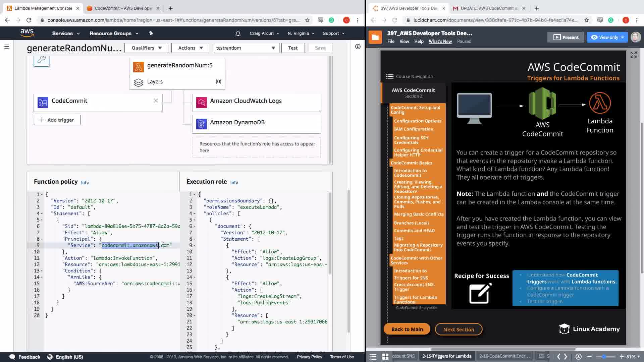Viewport: 644px width, 362px height.
Task: Click the pin favorites icon in AWS navbar
Action: click(151, 33)
